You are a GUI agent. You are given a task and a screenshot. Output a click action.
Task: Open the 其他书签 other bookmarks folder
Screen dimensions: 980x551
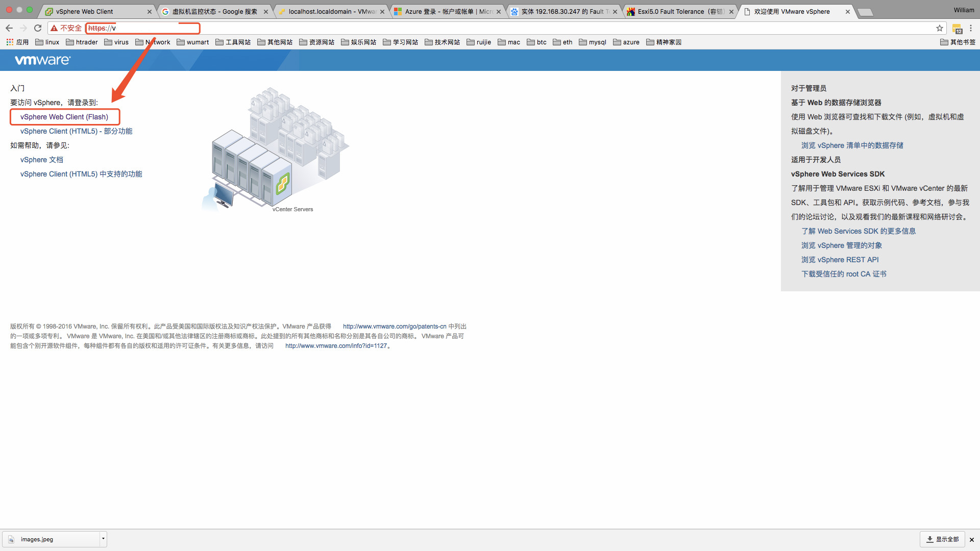click(x=958, y=42)
